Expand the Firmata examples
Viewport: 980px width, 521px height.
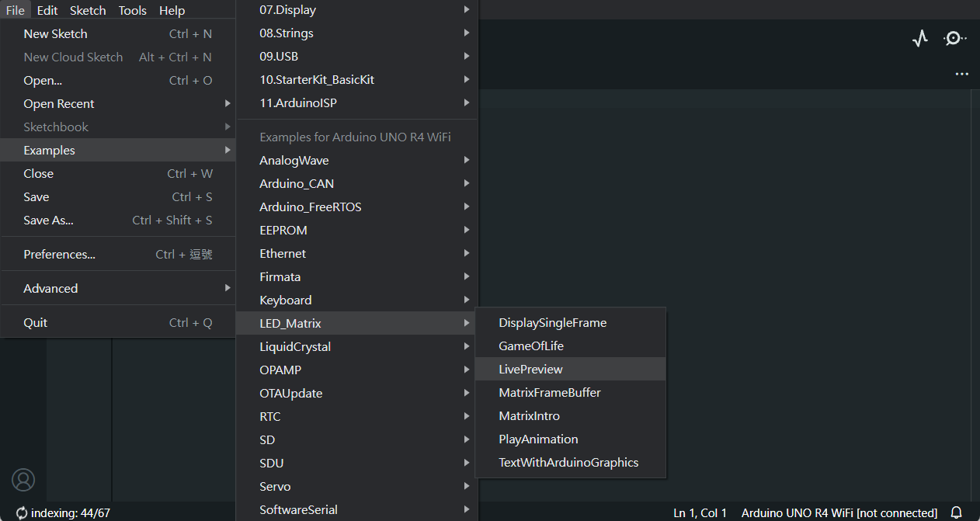pos(357,277)
